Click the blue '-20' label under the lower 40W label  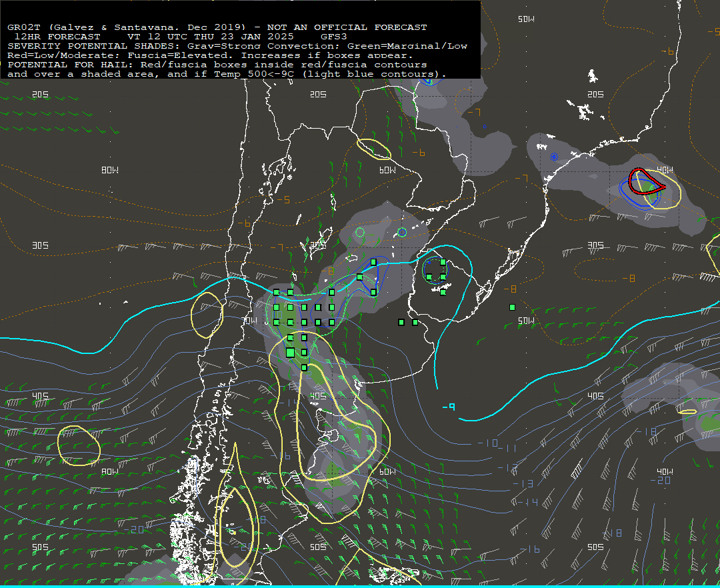coord(661,481)
